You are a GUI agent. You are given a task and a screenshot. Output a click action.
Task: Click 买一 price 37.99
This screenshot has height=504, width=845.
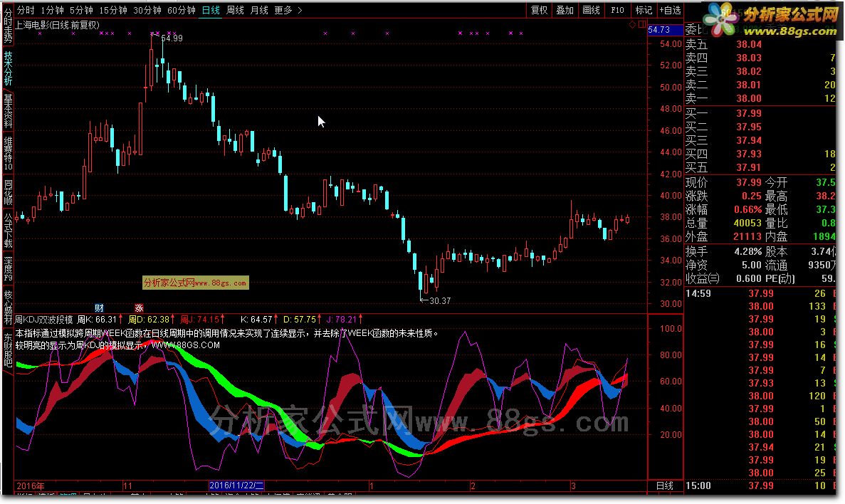click(749, 114)
